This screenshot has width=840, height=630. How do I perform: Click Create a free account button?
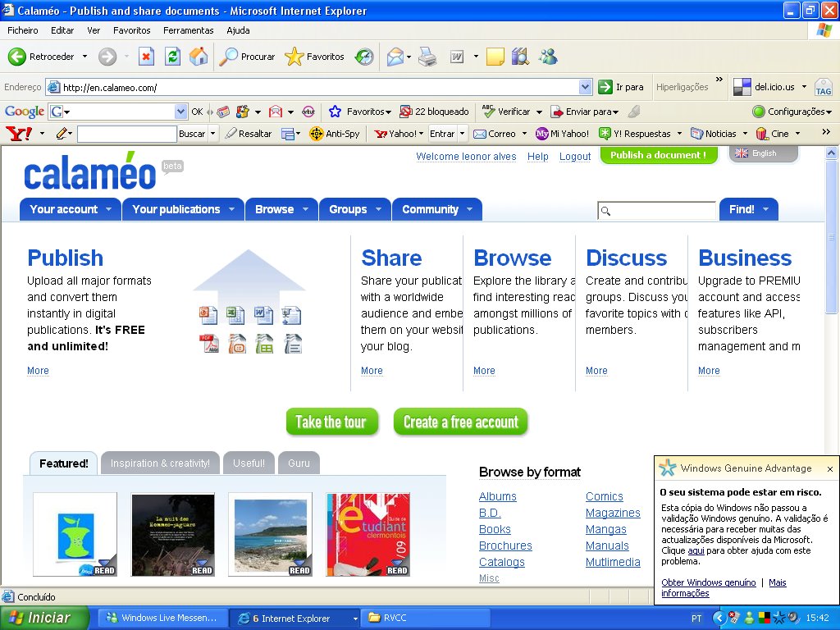click(x=461, y=422)
